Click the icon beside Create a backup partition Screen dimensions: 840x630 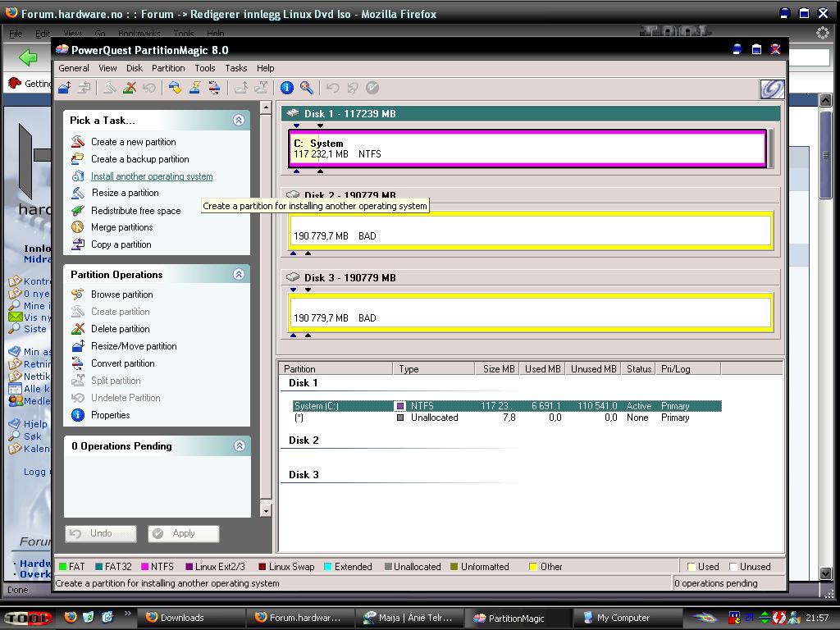click(78, 158)
